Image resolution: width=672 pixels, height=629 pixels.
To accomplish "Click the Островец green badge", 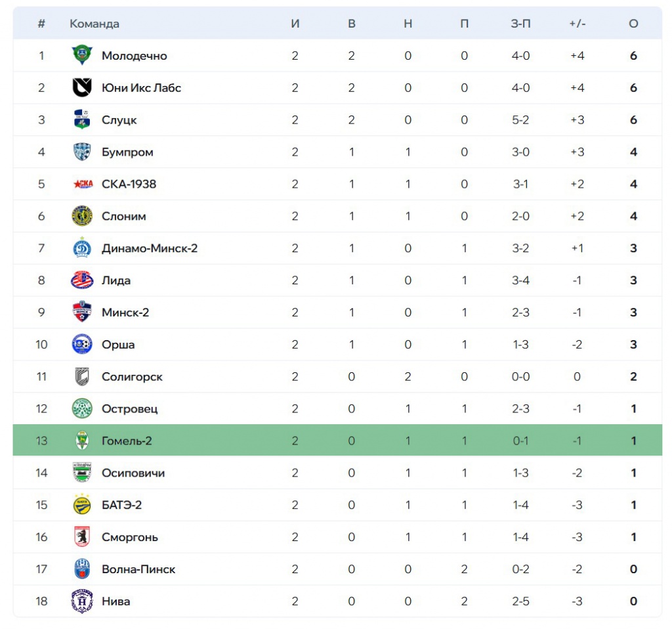I will (x=82, y=409).
